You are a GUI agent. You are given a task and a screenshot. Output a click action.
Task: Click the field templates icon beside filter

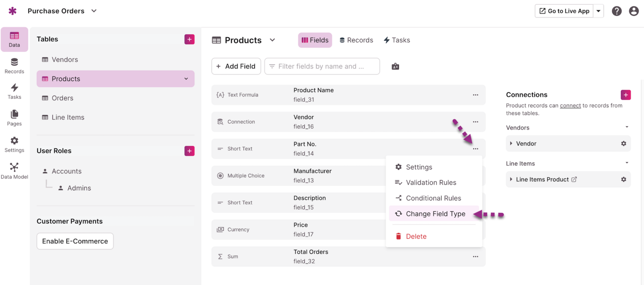point(395,67)
